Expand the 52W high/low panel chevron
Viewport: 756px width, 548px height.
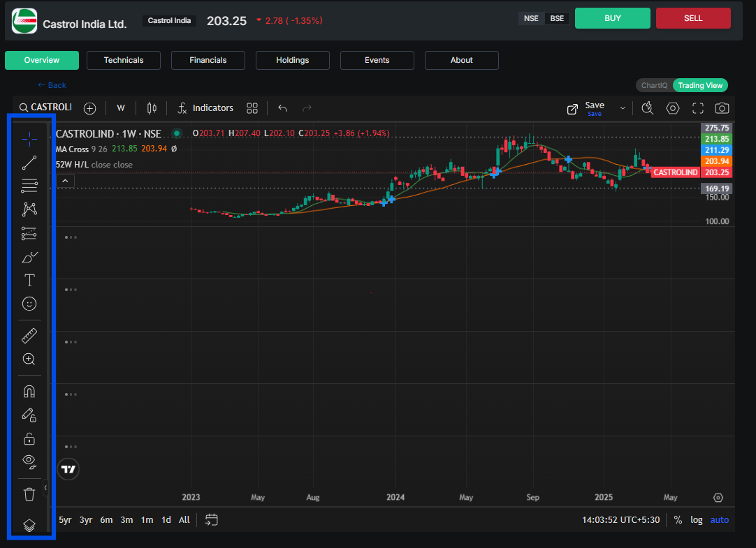tap(65, 180)
